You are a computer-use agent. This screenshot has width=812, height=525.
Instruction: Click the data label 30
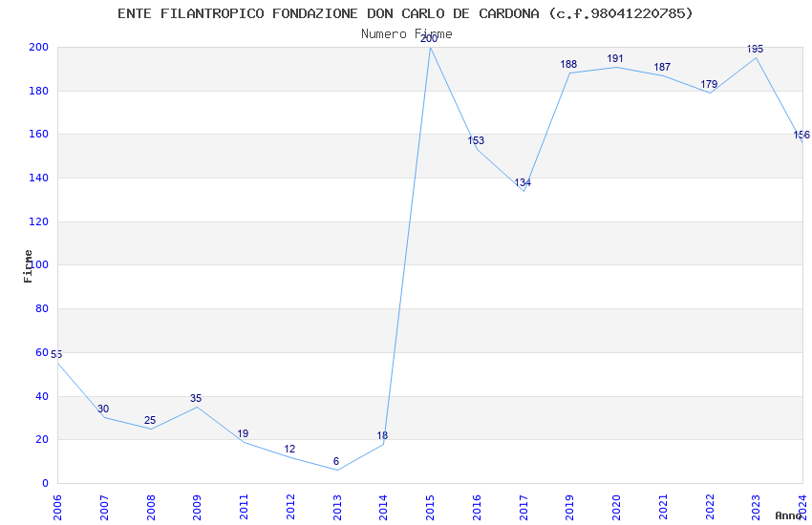coord(103,409)
